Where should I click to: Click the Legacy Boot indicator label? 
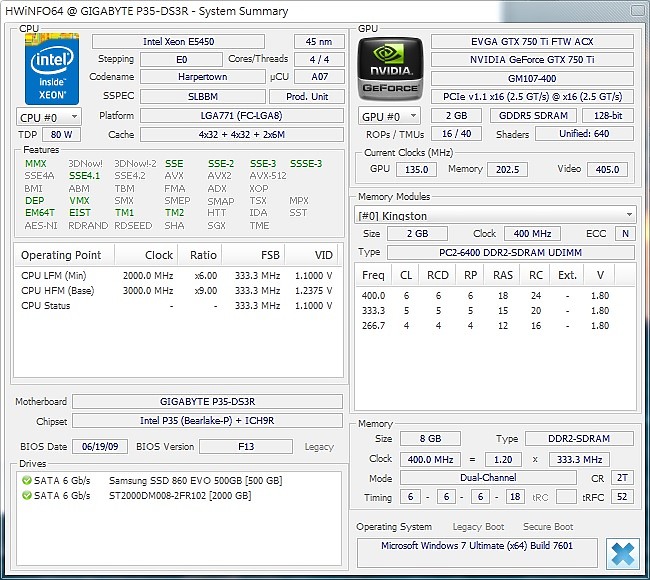[478, 527]
